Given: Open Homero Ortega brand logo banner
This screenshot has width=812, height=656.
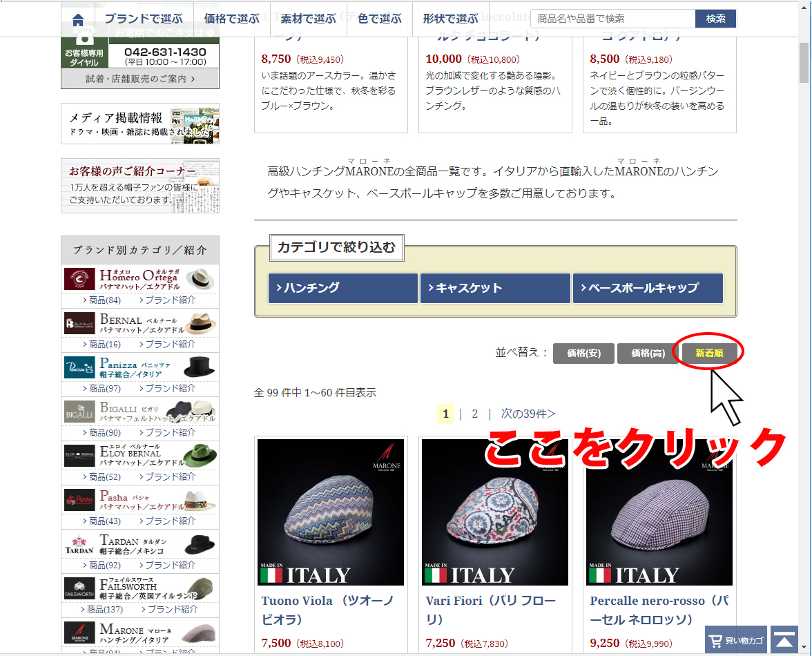Looking at the screenshot, I should pos(139,279).
